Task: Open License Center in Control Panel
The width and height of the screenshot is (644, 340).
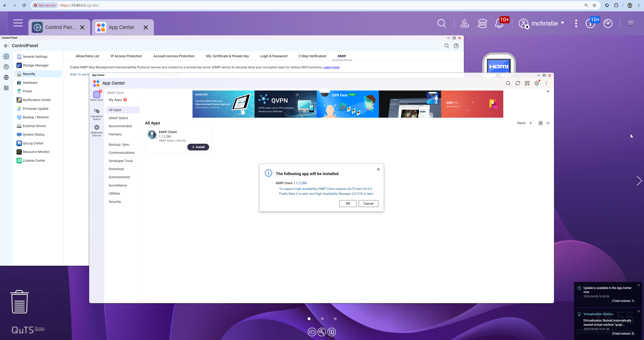Action: click(38, 161)
